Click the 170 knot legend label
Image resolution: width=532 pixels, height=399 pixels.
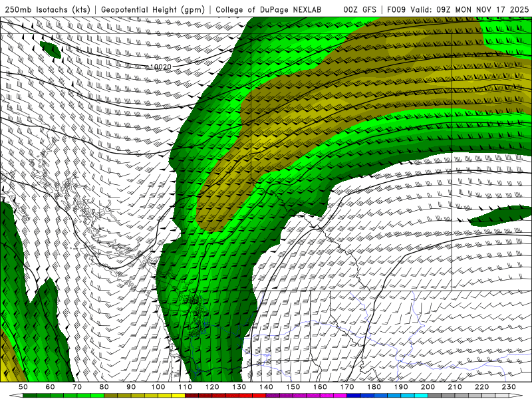pos(347,387)
